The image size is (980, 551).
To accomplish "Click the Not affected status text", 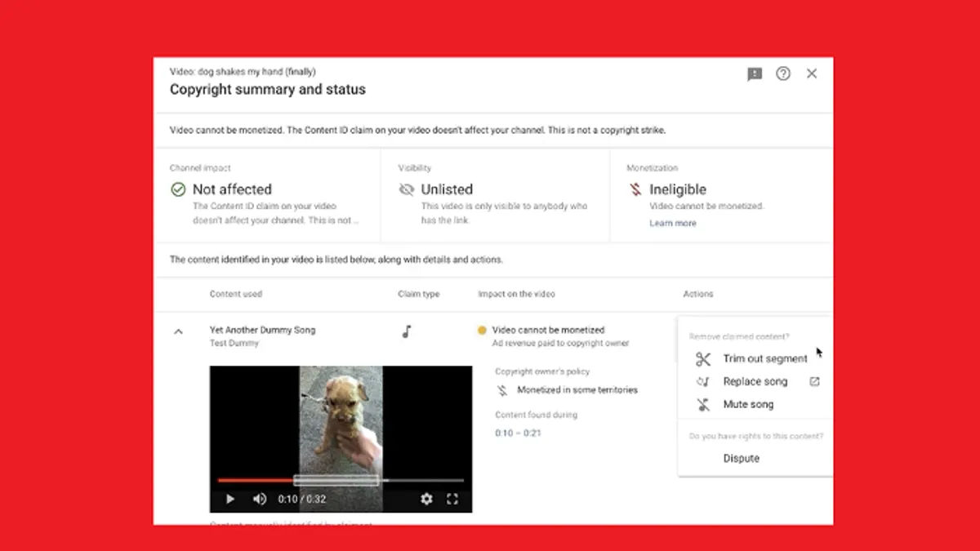I will [232, 189].
